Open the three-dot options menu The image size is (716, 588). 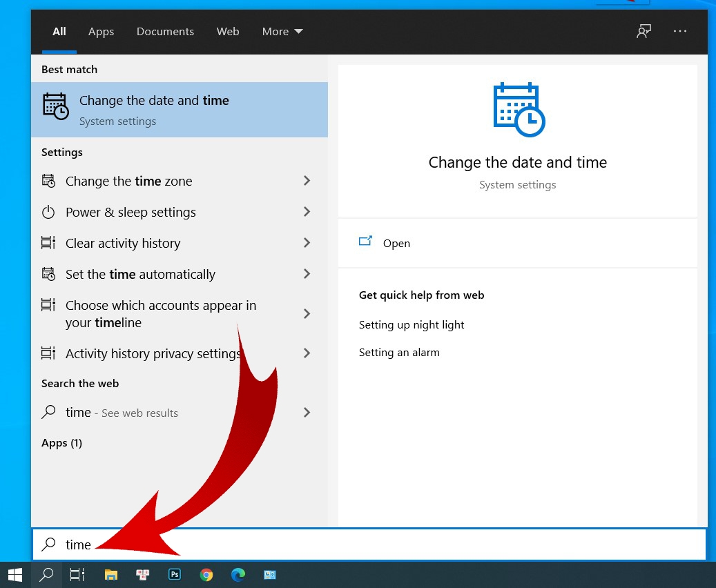point(680,31)
